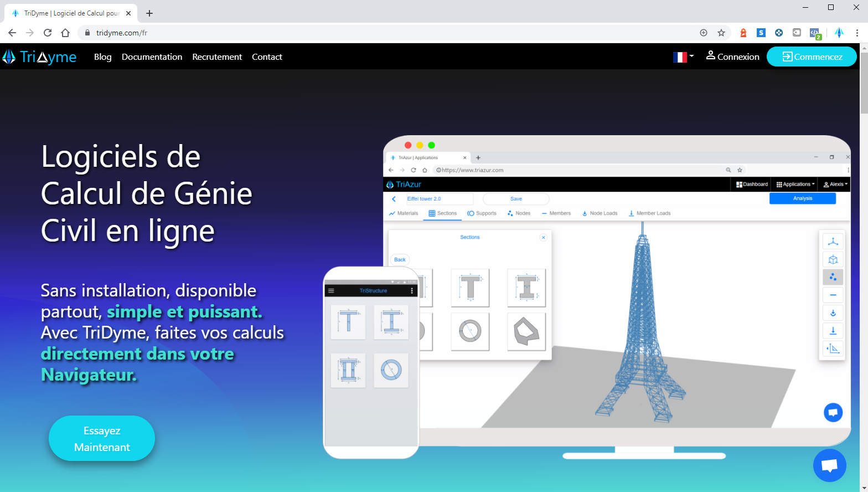Click the text "simple et puissant."

tap(184, 312)
